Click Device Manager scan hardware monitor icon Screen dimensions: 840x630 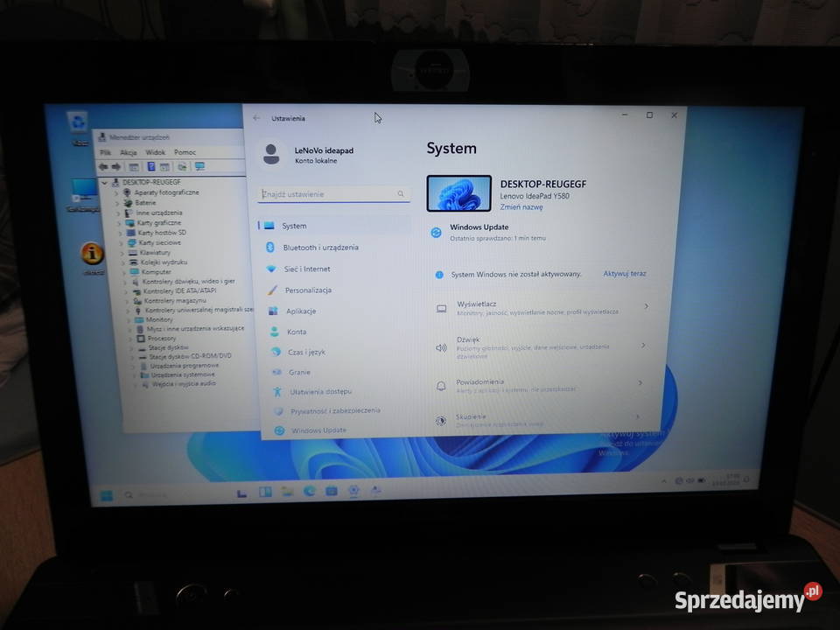tap(199, 166)
